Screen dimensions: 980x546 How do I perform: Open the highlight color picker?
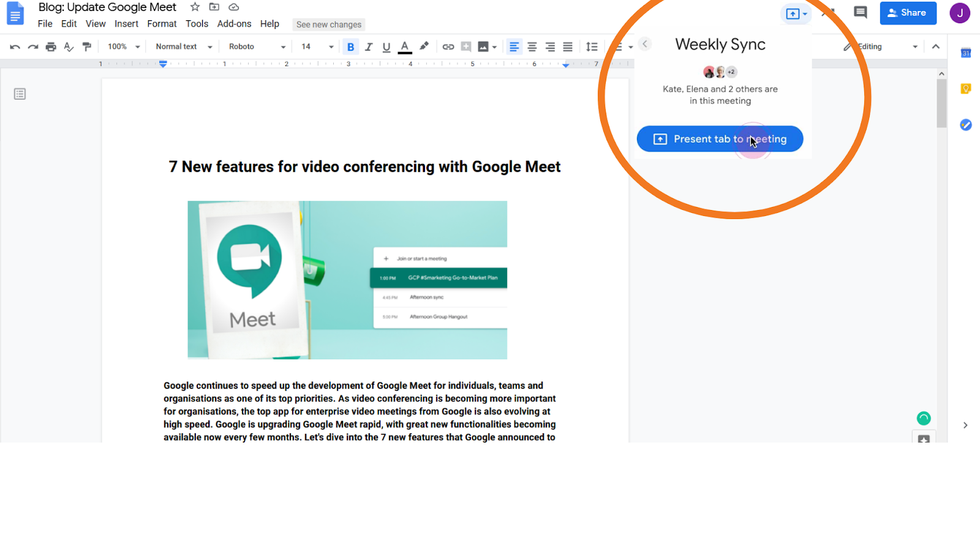[x=424, y=47]
